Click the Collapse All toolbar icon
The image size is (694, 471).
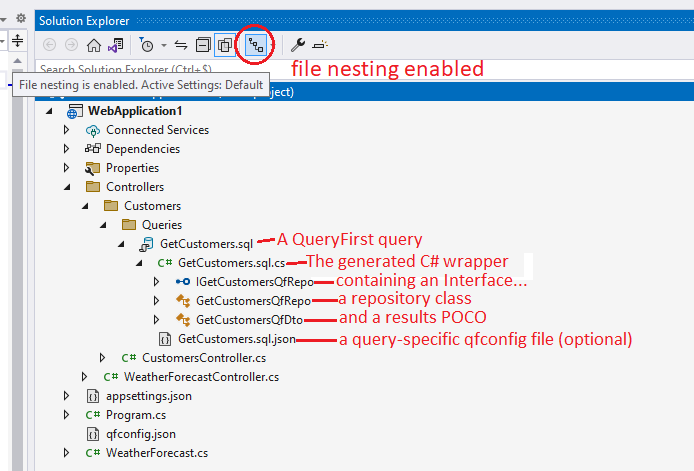tap(203, 45)
